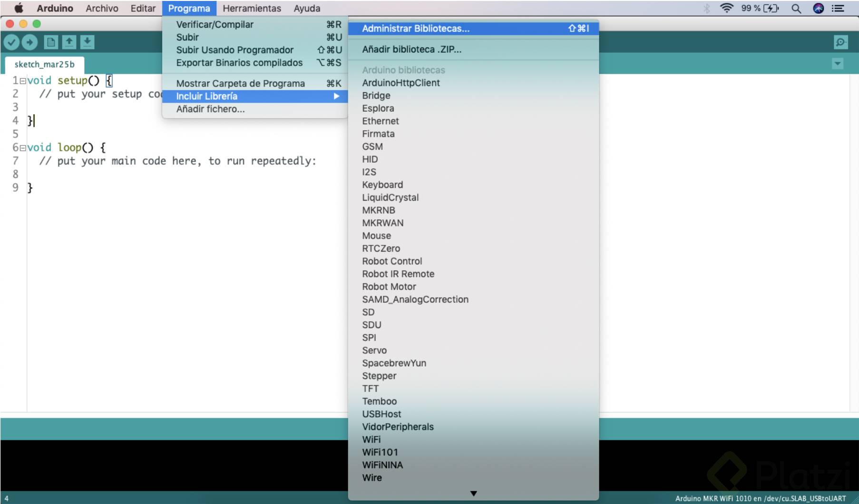
Task: Include the RTCZero library
Action: coord(473,249)
